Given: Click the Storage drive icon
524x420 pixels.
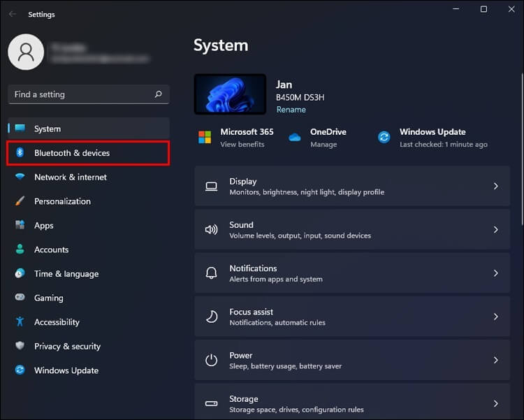Looking at the screenshot, I should pos(211,404).
